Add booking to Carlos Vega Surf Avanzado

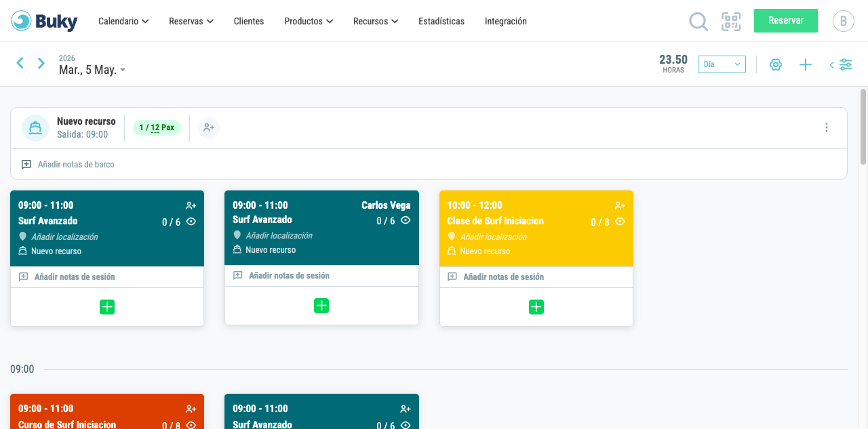click(x=321, y=306)
